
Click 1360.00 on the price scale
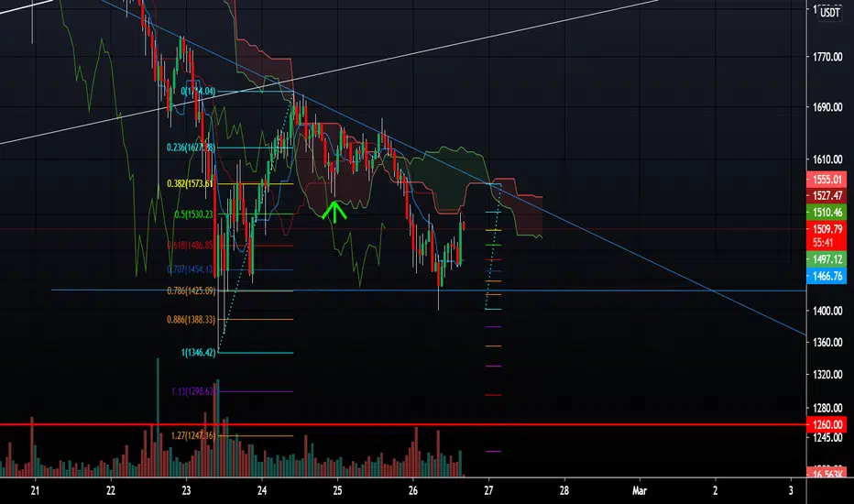click(x=827, y=343)
